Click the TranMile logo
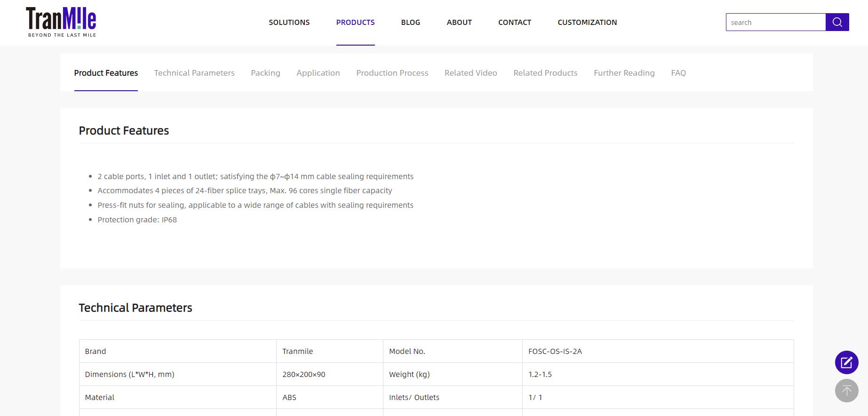 pos(61,22)
